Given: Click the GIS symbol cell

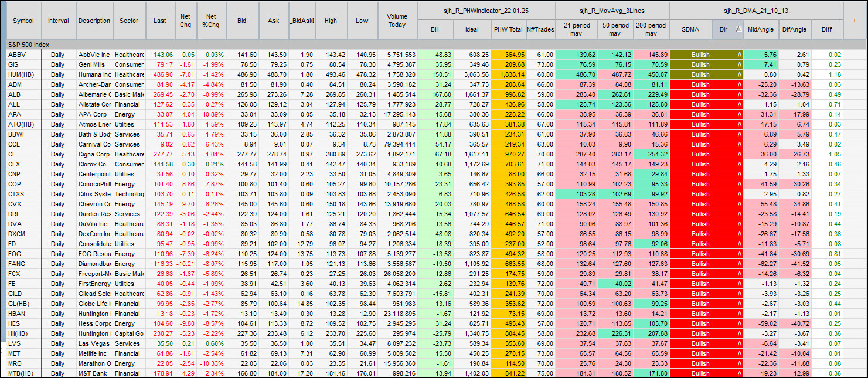Looking at the screenshot, I should pos(23,64).
